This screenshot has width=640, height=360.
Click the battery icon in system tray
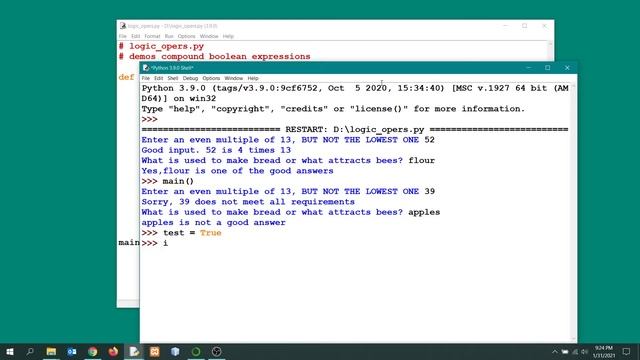565,351
